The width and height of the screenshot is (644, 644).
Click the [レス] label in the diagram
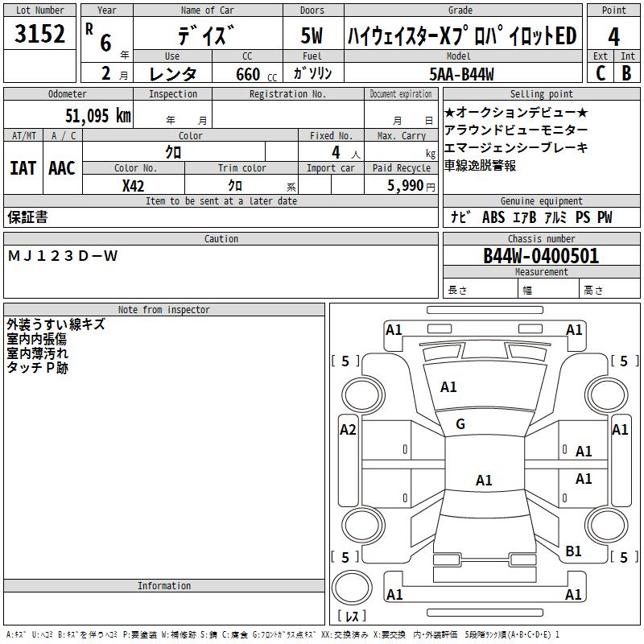[x=351, y=616]
